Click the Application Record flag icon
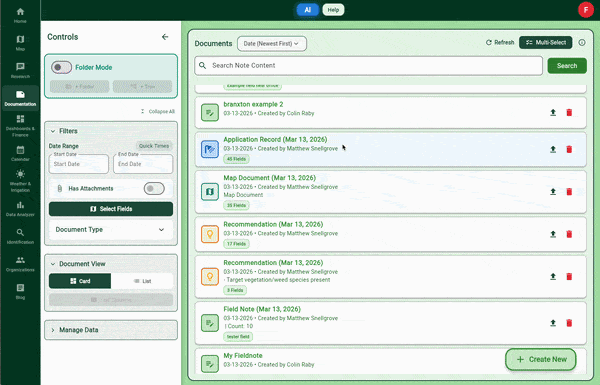This screenshot has height=385, width=600. (x=210, y=149)
